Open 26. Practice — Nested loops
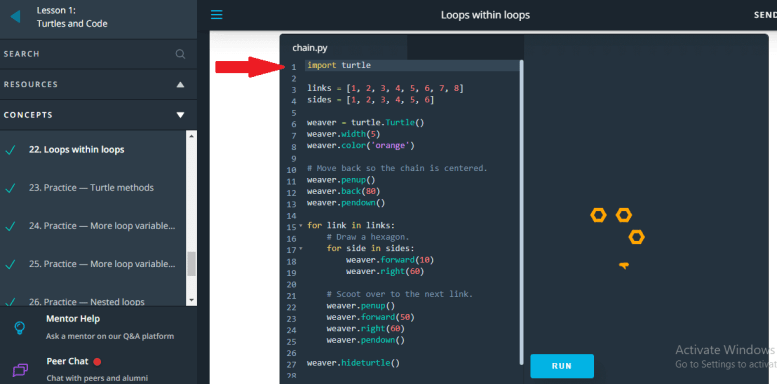Viewport: 777px width, 384px height. click(87, 302)
